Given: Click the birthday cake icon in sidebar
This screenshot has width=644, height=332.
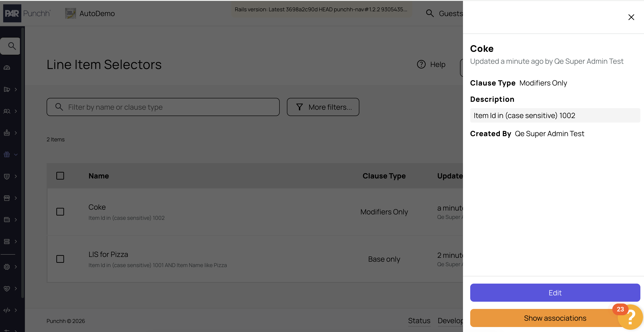Looking at the screenshot, I should [x=7, y=133].
